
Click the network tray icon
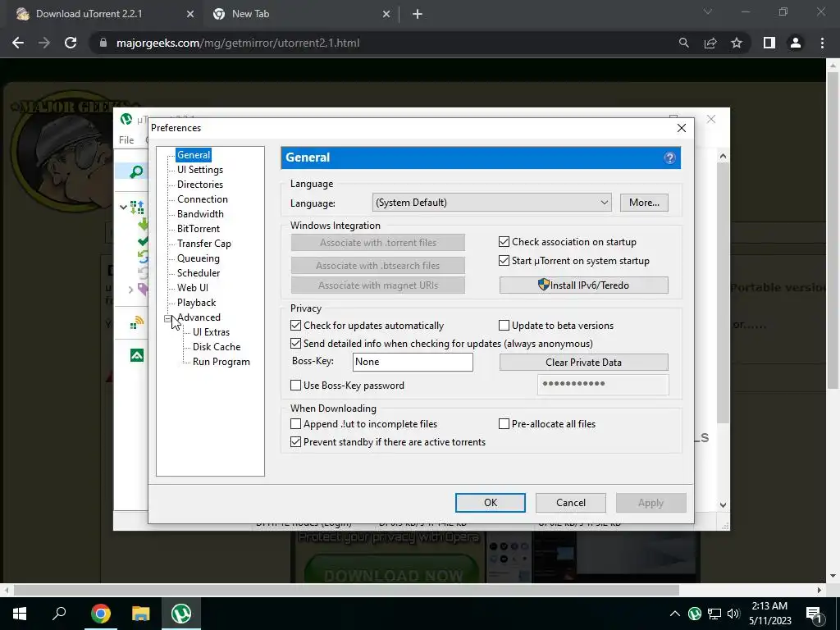pos(714,614)
